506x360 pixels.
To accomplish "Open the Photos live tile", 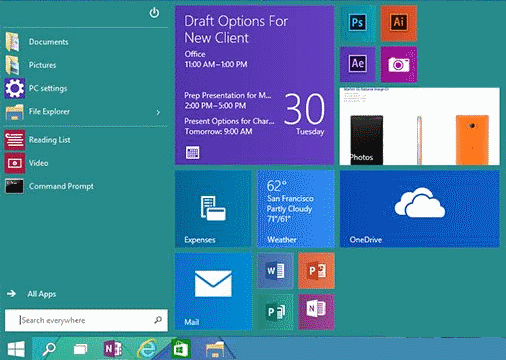I will tap(420, 126).
